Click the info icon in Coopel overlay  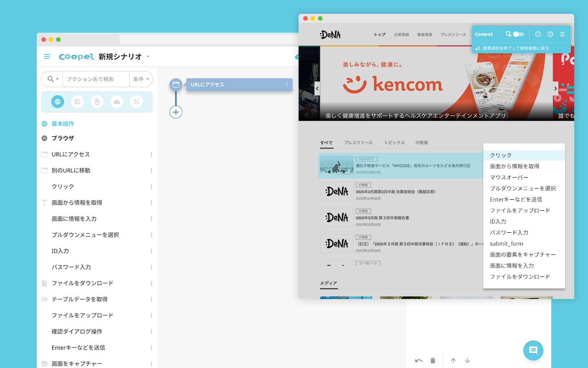[538, 34]
